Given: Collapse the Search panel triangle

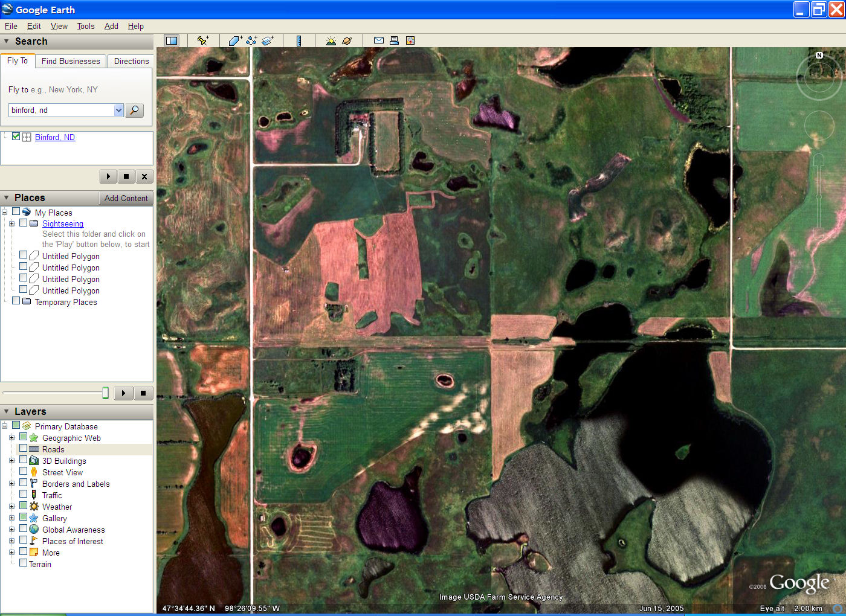Looking at the screenshot, I should pyautogui.click(x=7, y=41).
